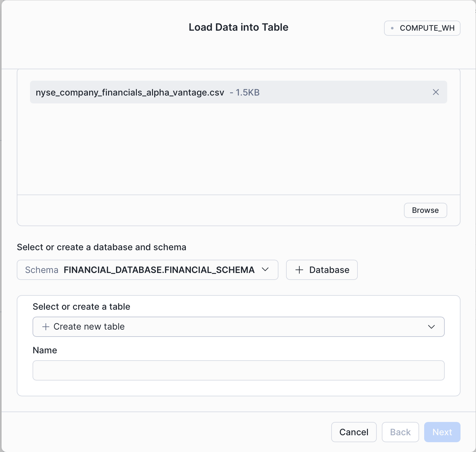The image size is (476, 452).
Task: Open the COMPUTE_WH warehouse selector
Action: (422, 28)
